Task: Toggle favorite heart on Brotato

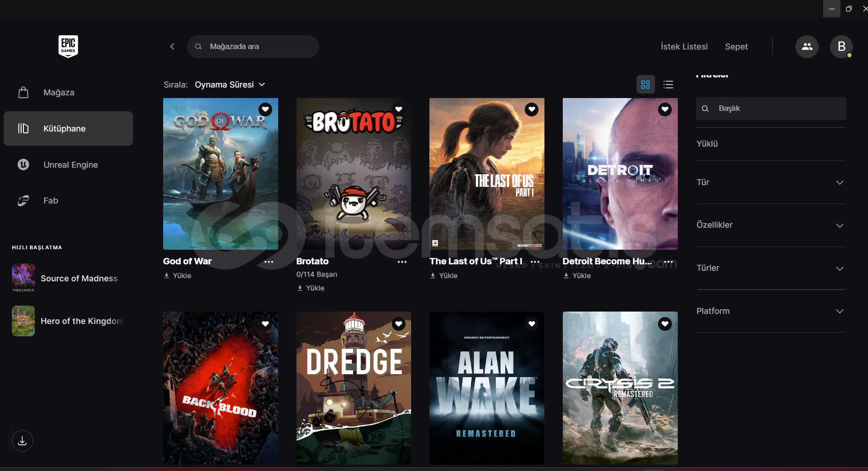Action: (x=399, y=110)
